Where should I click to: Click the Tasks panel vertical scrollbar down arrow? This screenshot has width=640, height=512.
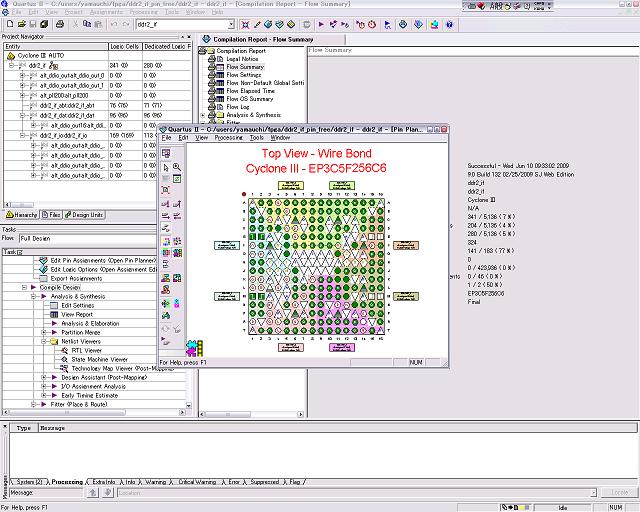[189, 405]
